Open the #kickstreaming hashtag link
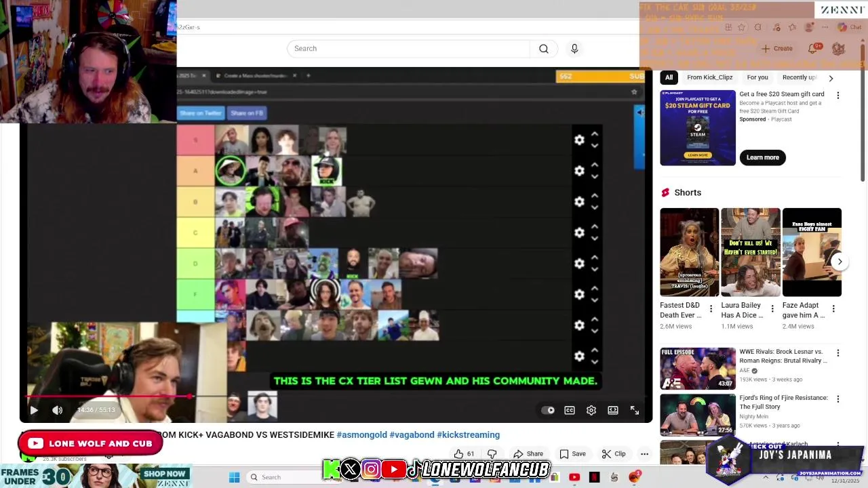The image size is (868, 488). 468,435
